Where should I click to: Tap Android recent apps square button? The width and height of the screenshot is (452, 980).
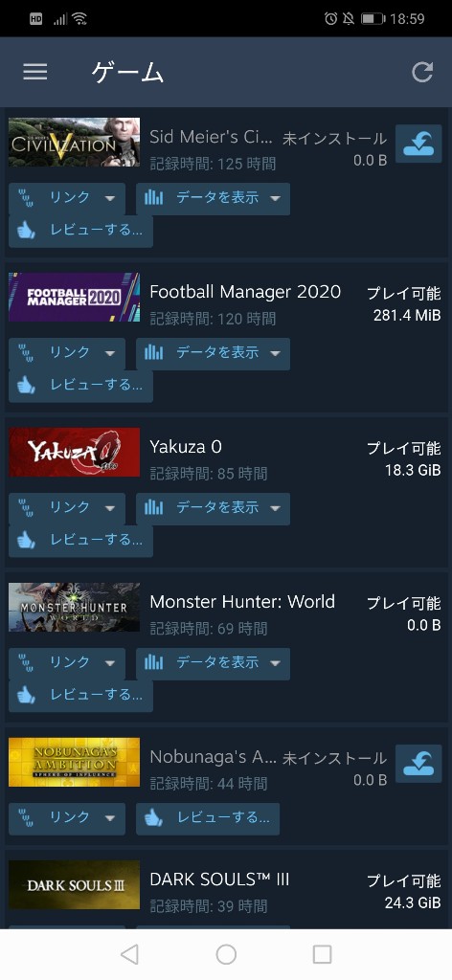(322, 954)
